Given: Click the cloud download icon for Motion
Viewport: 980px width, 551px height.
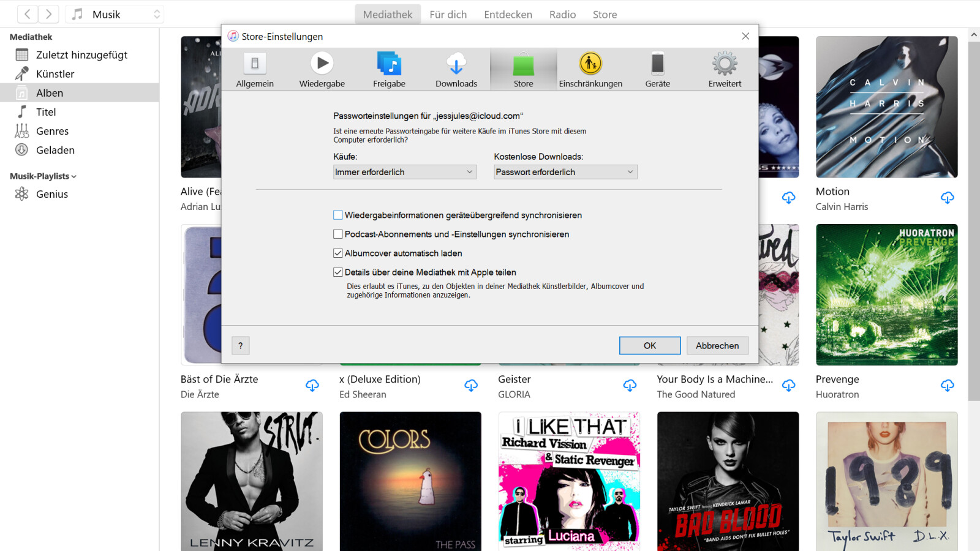Looking at the screenshot, I should pyautogui.click(x=947, y=198).
